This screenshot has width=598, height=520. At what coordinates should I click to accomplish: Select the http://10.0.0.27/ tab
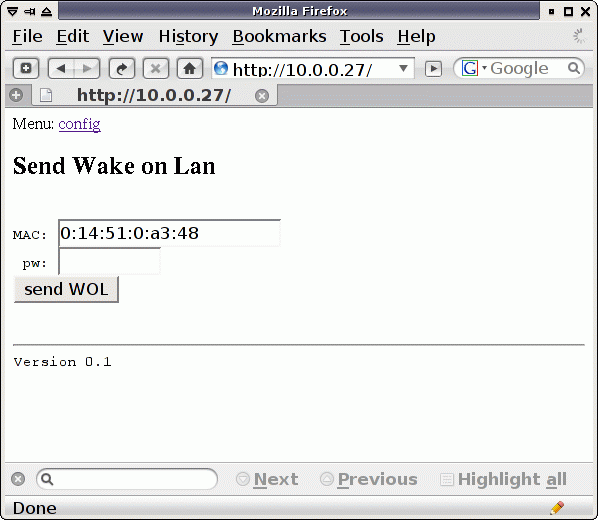pyautogui.click(x=154, y=95)
